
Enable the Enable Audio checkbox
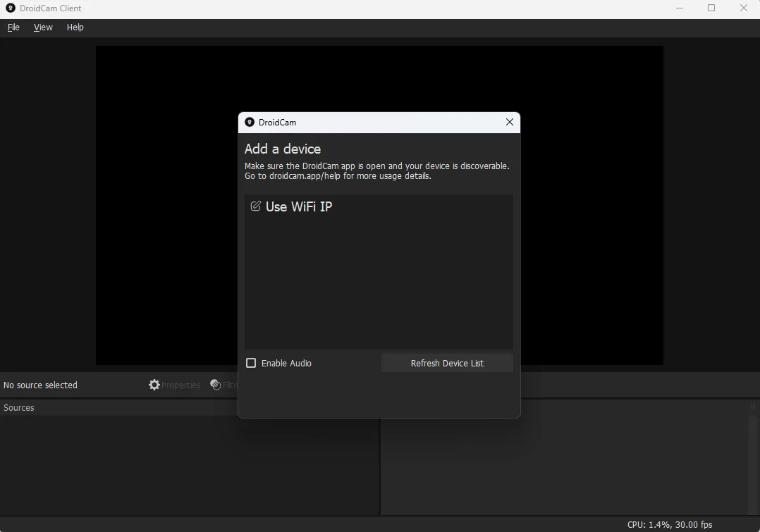point(251,363)
